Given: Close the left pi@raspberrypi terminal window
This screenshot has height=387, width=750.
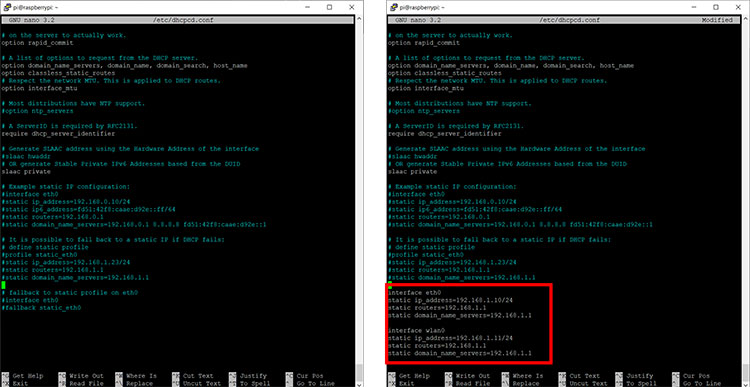Looking at the screenshot, I should coord(352,7).
